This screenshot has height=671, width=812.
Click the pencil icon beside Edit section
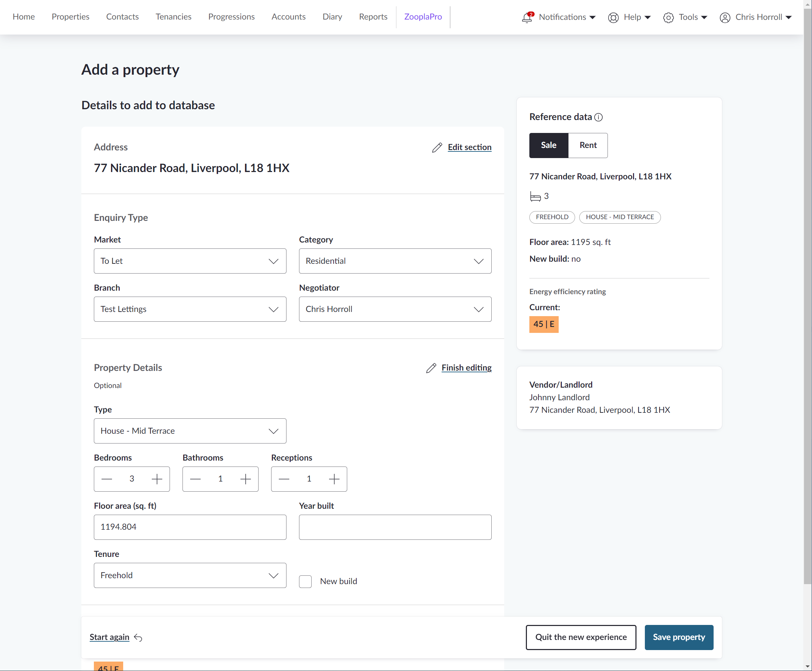(437, 147)
